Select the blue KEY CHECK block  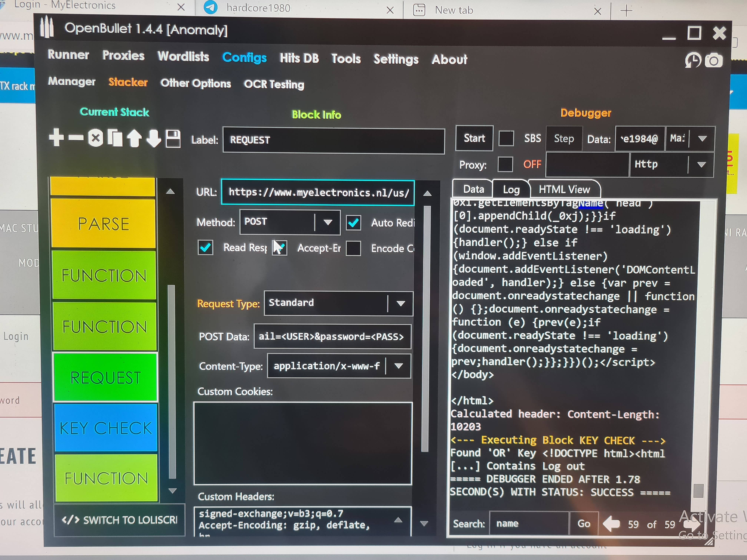pyautogui.click(x=106, y=428)
